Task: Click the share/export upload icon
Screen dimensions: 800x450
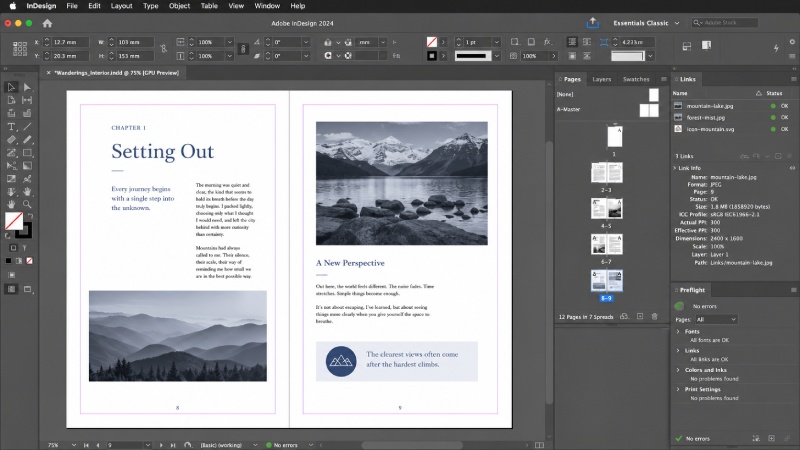Action: pyautogui.click(x=592, y=23)
